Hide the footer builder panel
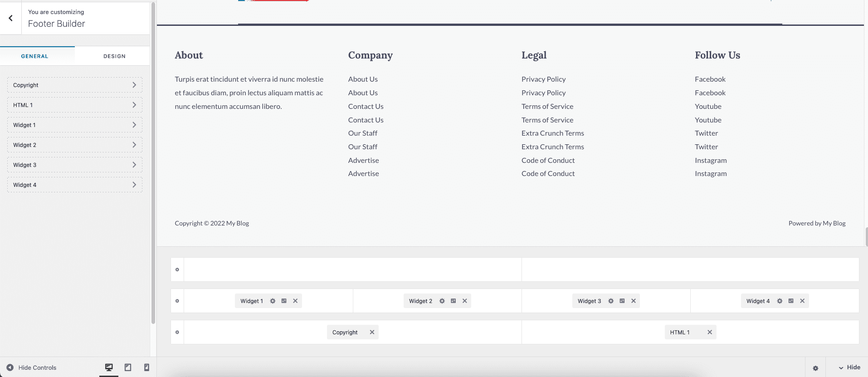The width and height of the screenshot is (868, 377). (849, 367)
